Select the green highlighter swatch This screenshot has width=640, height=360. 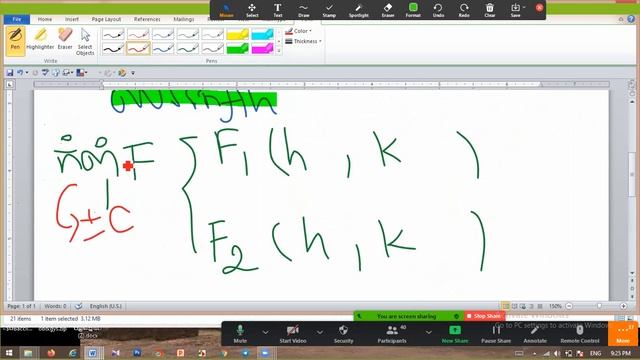[x=238, y=49]
